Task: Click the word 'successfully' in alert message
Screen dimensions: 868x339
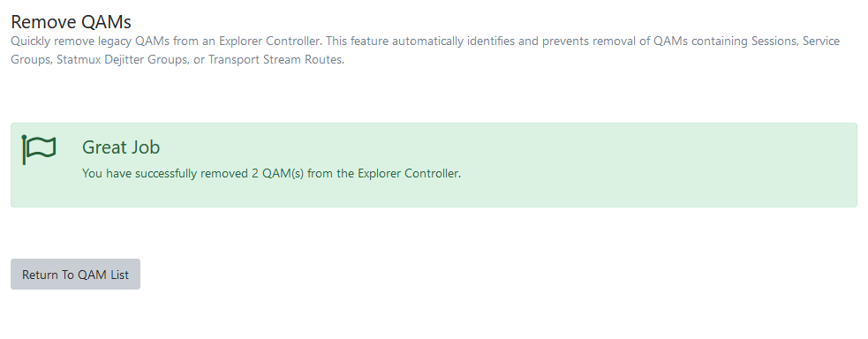Action: [x=166, y=173]
